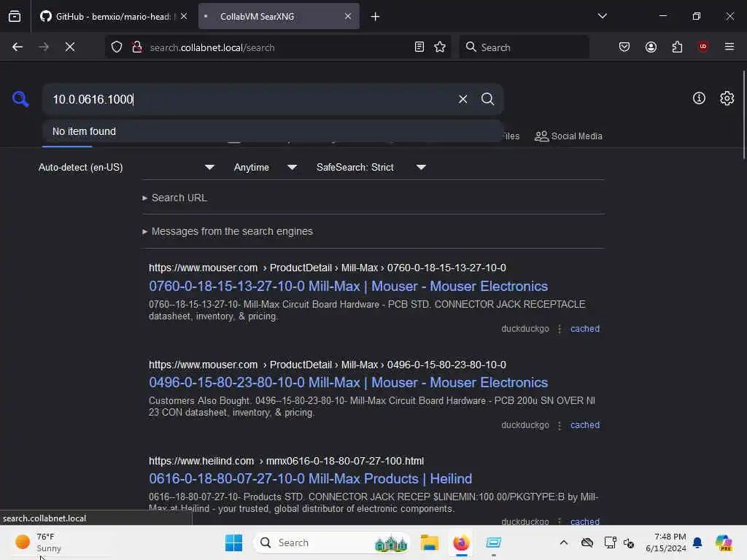This screenshot has height=560, width=747.
Task: Bookmark this page with star
Action: coord(440,47)
